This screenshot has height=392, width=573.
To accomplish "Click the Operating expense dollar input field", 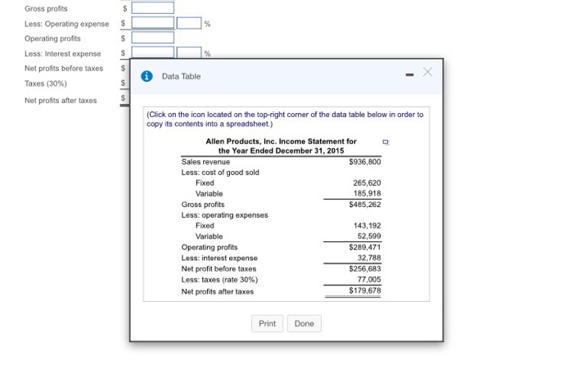I will point(153,23).
